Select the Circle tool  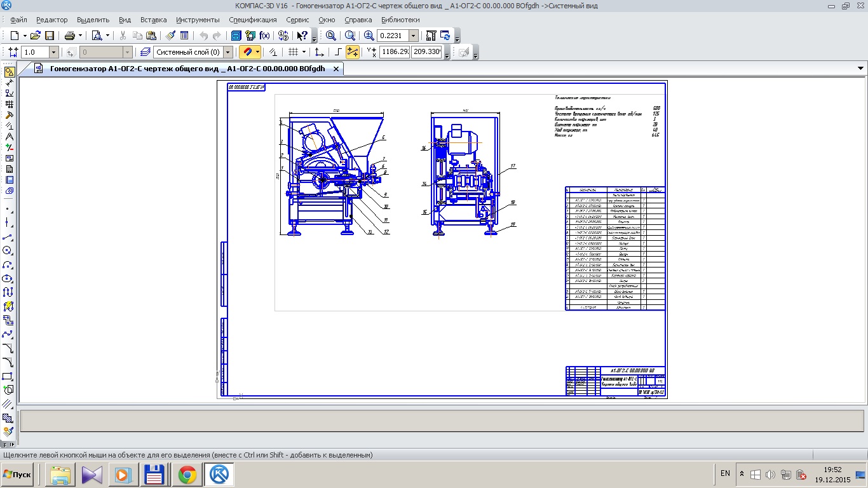point(8,251)
